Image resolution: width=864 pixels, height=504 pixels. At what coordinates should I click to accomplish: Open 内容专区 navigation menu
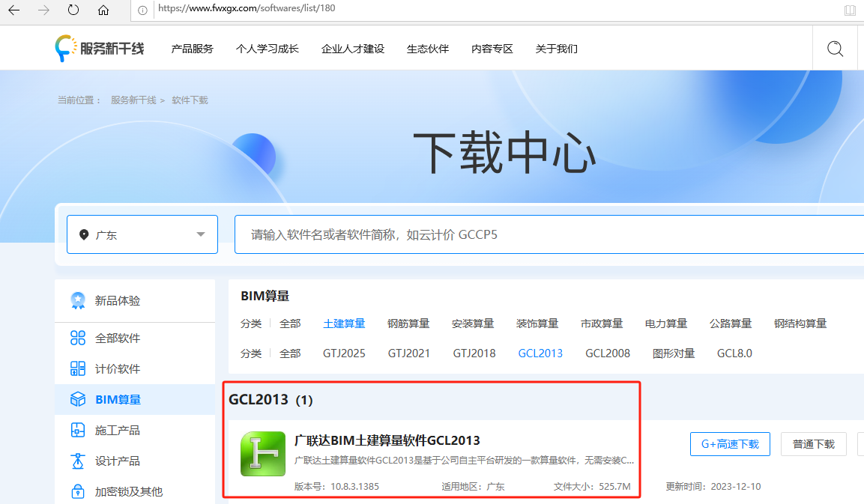(492, 49)
